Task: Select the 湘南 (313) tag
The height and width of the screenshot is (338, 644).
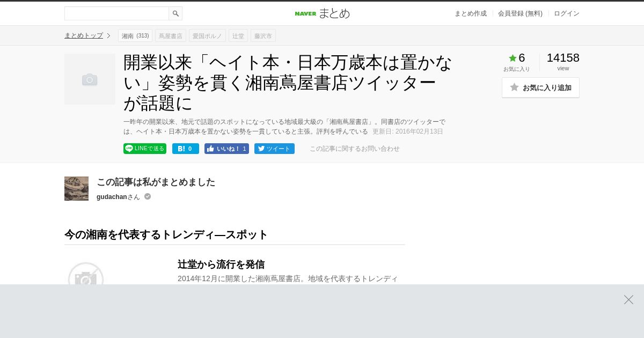Action: (135, 35)
